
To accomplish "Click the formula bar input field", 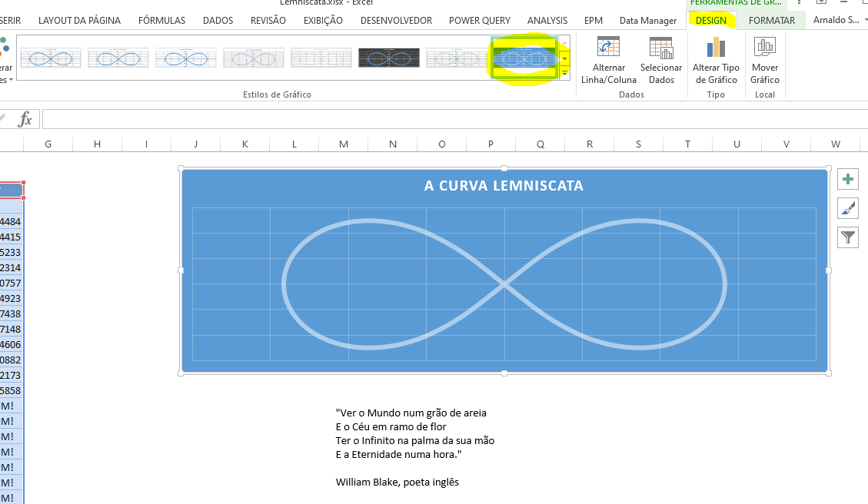I will [x=454, y=119].
